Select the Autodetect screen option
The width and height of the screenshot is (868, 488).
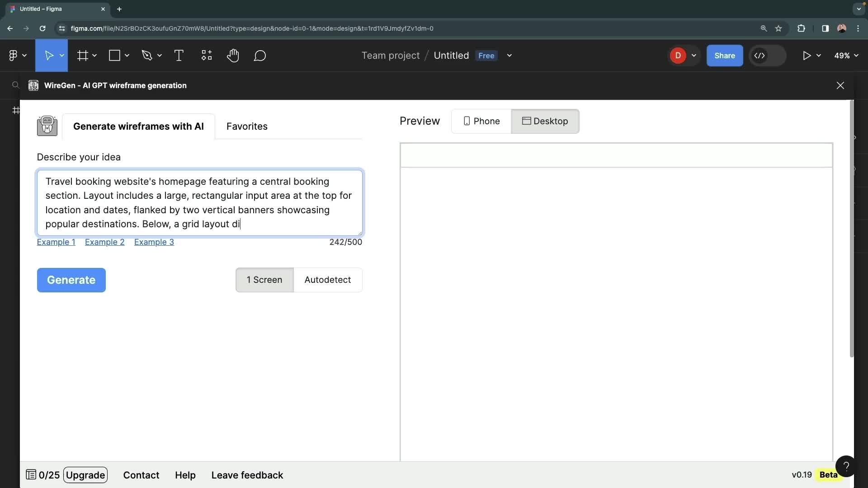point(328,280)
